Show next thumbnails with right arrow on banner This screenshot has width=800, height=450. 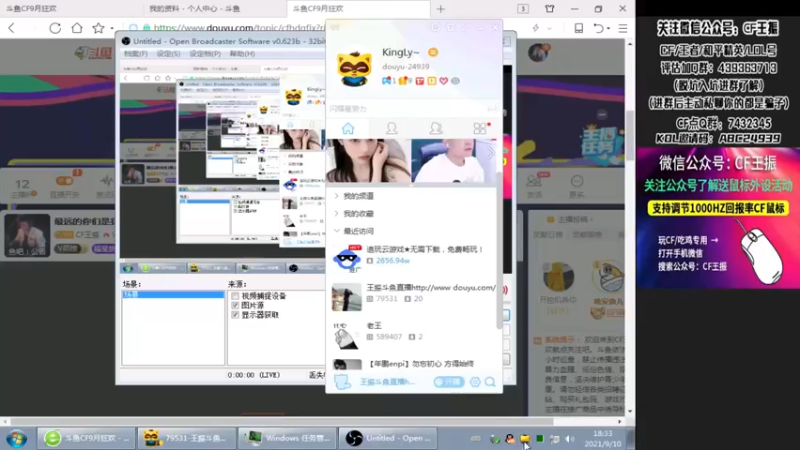tap(491, 153)
